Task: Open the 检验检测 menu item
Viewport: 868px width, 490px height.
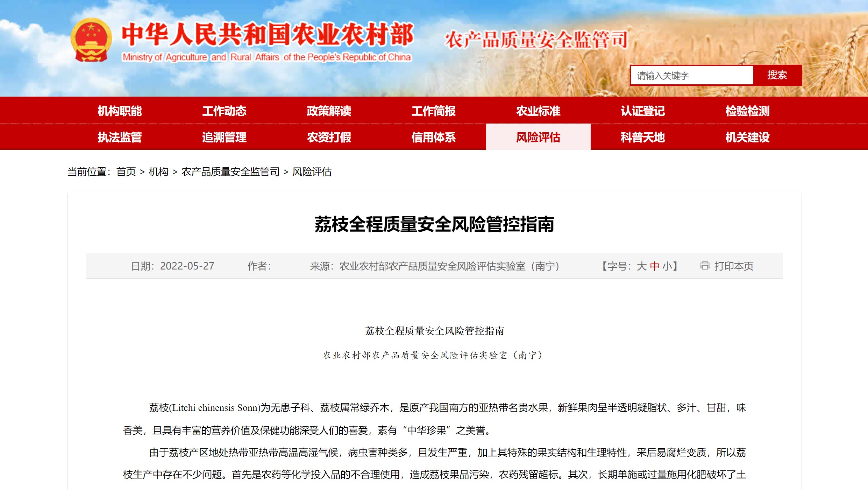Action: click(x=747, y=111)
